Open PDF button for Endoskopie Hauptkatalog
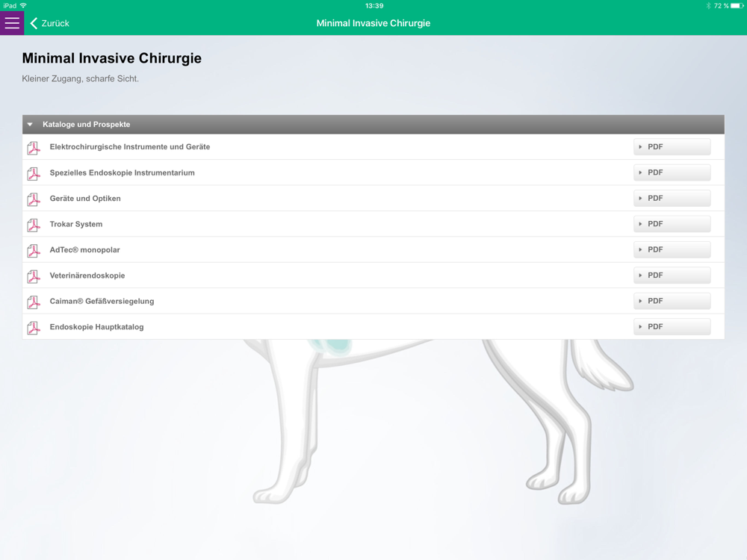Screen dimensions: 747x560 pyautogui.click(x=672, y=327)
